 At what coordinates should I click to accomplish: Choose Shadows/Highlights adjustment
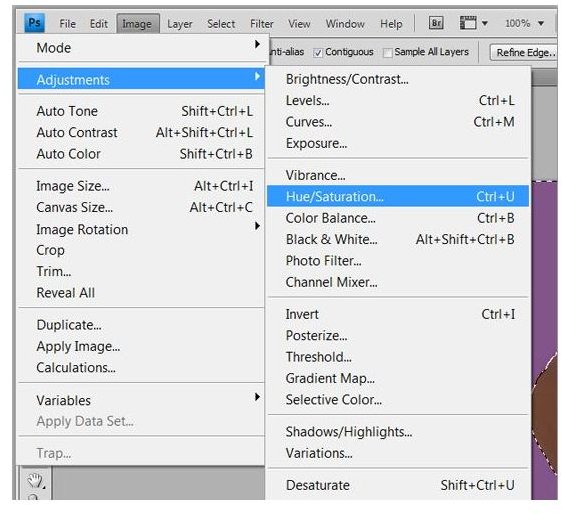(398, 432)
